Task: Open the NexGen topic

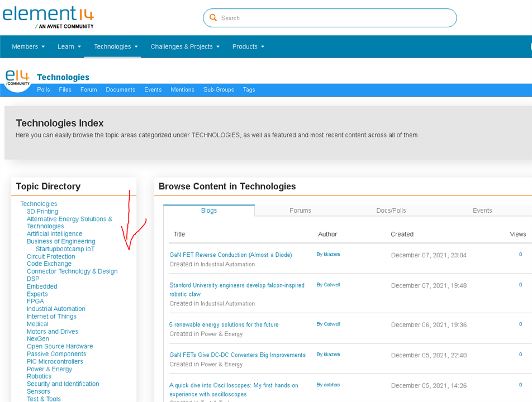Action: click(x=38, y=338)
